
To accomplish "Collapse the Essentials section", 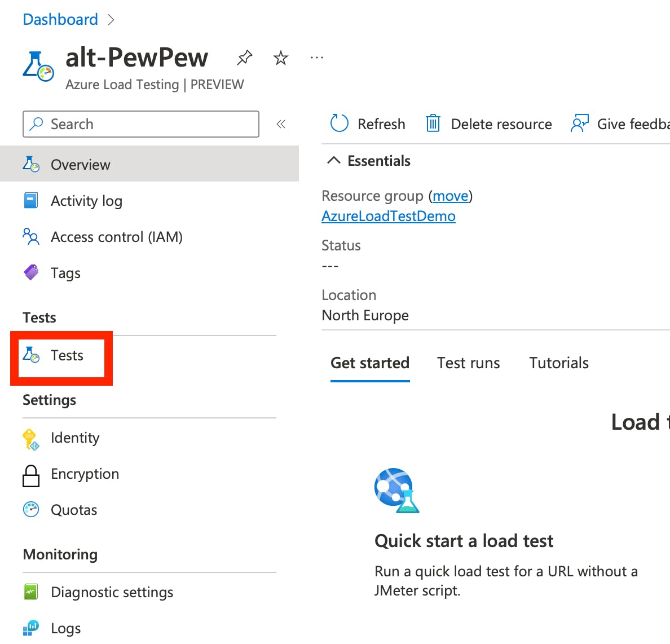I will click(334, 161).
